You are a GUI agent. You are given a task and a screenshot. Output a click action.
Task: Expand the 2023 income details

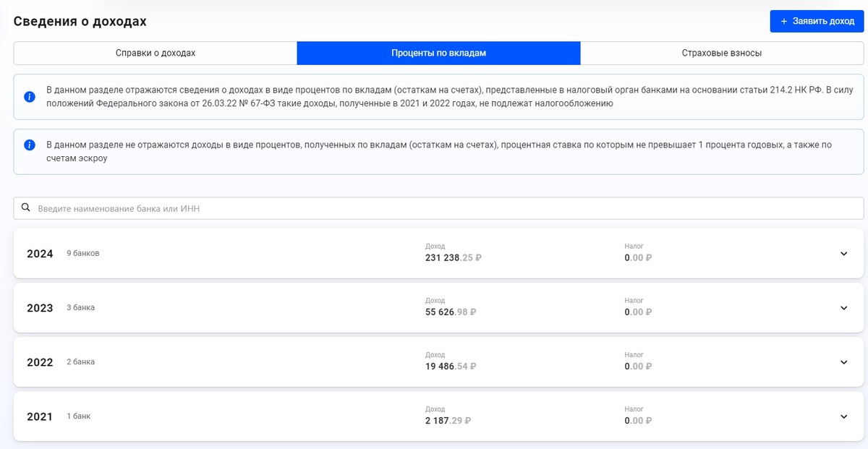[x=434, y=308]
